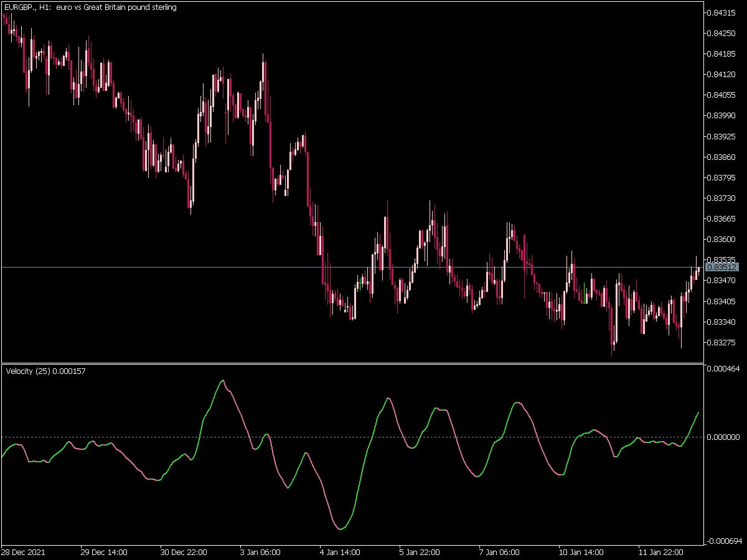Click the 0.83860 price scale value
The width and height of the screenshot is (747, 560).
tap(722, 157)
